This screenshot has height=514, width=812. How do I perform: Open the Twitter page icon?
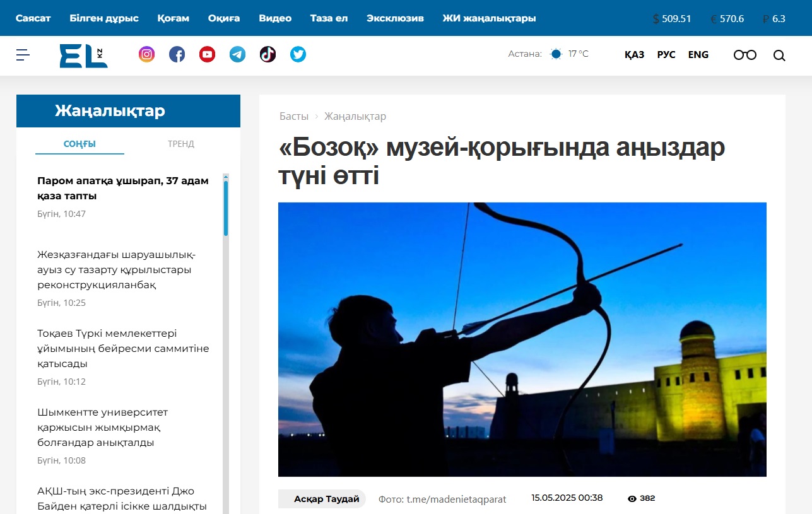[298, 54]
